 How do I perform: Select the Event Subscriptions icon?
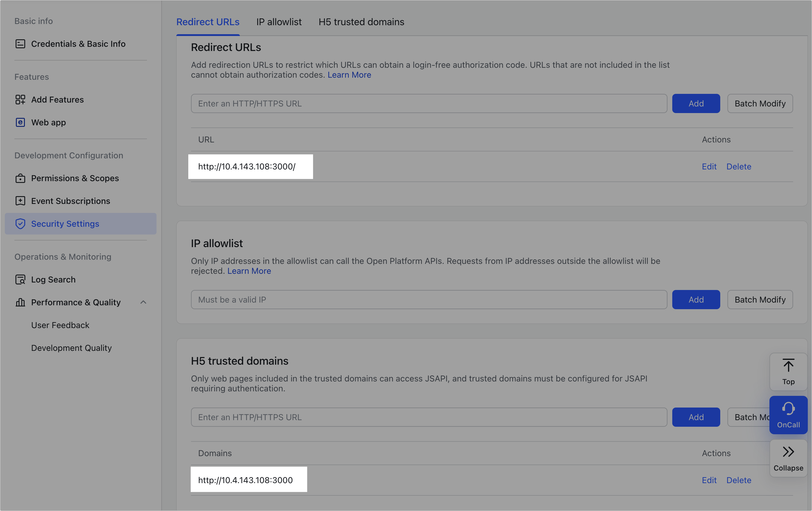pyautogui.click(x=20, y=201)
